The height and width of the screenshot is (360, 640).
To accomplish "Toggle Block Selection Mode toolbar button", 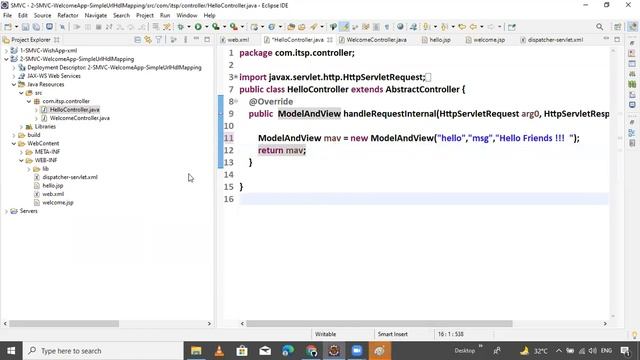I will tap(376, 27).
